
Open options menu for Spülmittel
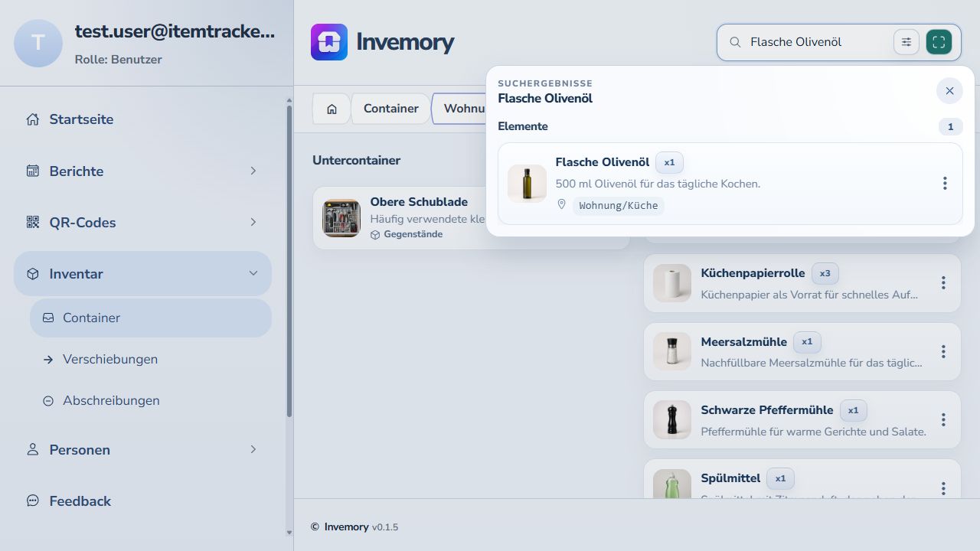(x=943, y=488)
